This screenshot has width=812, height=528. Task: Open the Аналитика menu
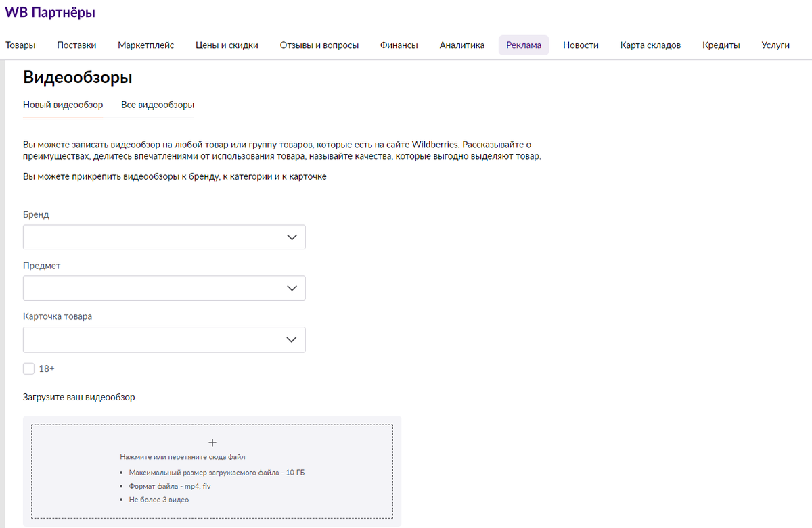(x=462, y=45)
